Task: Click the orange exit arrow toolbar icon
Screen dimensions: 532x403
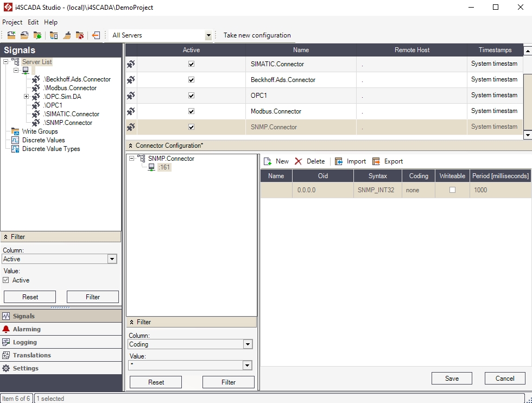Action: [x=96, y=35]
